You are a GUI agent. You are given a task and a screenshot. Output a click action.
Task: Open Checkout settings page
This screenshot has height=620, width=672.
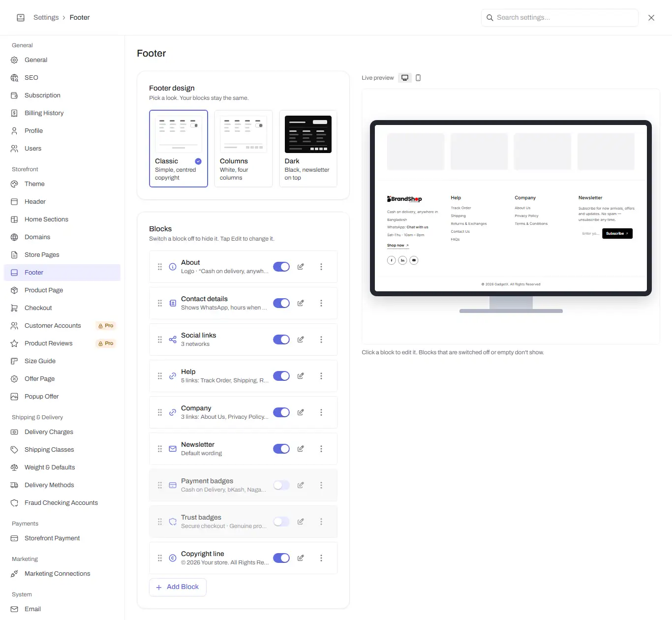click(x=62, y=308)
